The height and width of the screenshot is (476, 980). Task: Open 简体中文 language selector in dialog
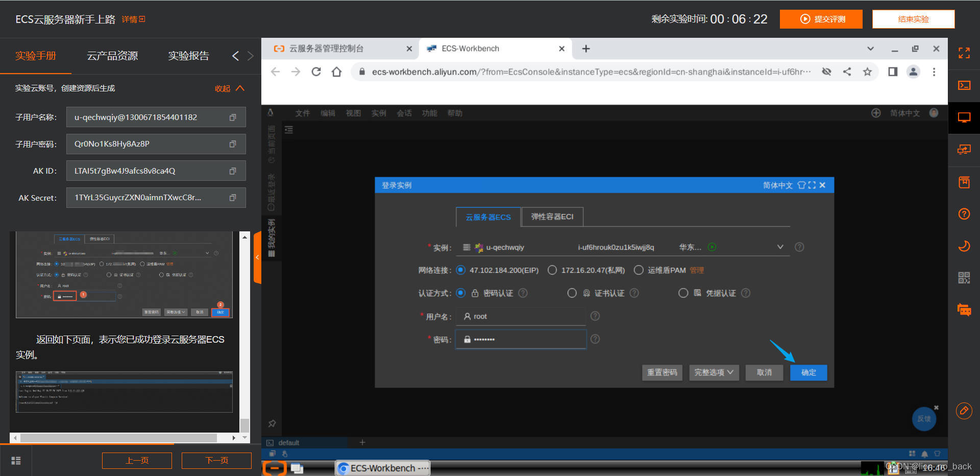click(x=777, y=185)
